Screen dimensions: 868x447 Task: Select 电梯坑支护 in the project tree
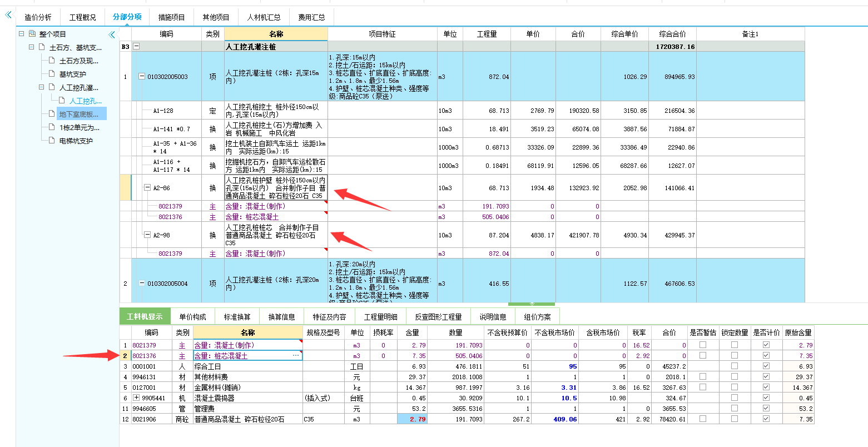[x=76, y=141]
